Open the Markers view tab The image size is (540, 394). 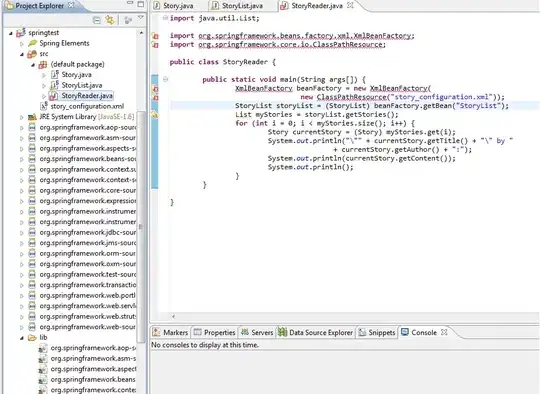click(170, 333)
